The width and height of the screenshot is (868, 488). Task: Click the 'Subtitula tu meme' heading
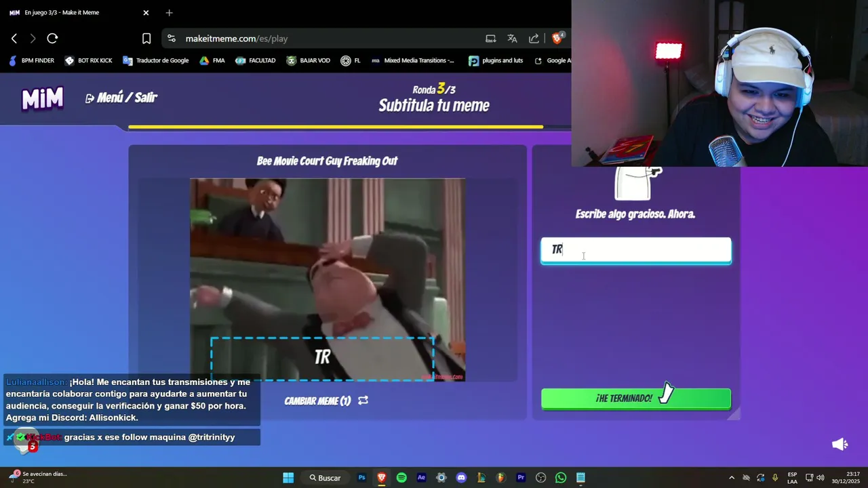pyautogui.click(x=434, y=106)
